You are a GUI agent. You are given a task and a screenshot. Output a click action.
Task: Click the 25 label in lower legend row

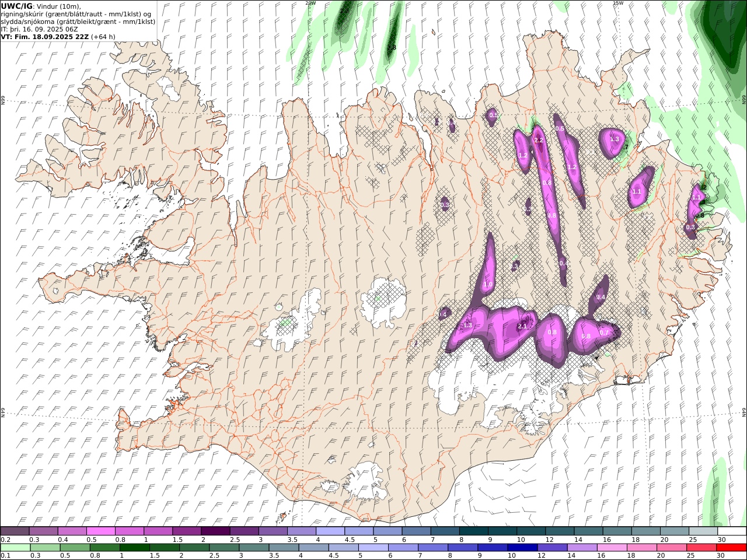[x=691, y=556]
